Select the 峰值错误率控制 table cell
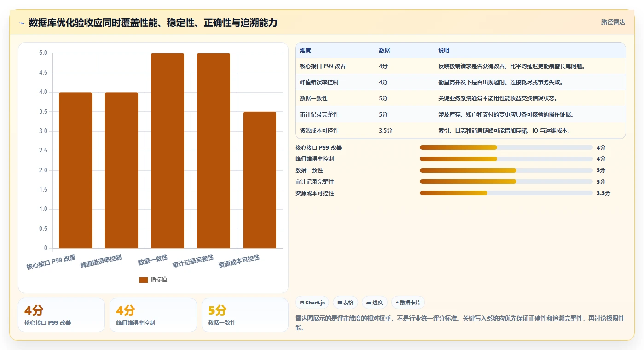Screen dimensions: 644x350 pyautogui.click(x=335, y=82)
